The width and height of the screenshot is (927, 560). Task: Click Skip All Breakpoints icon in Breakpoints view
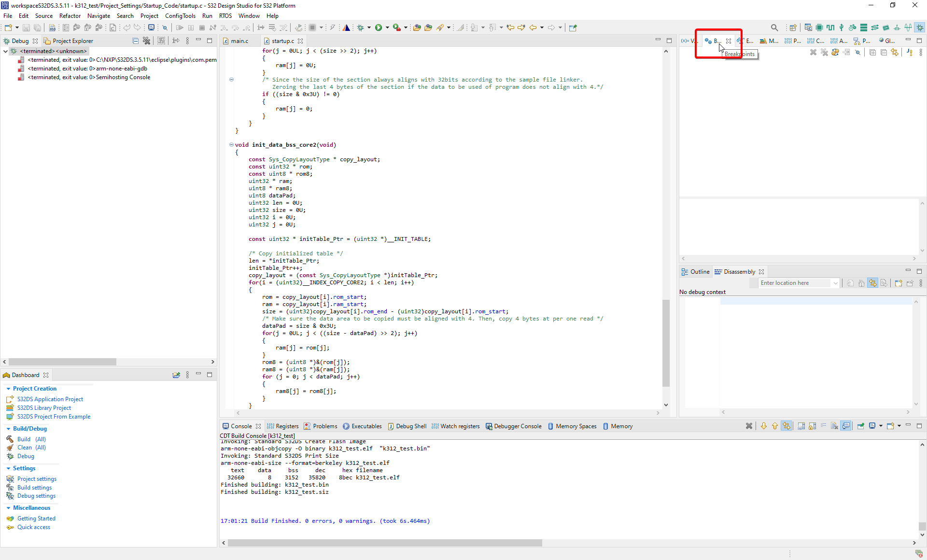(858, 52)
